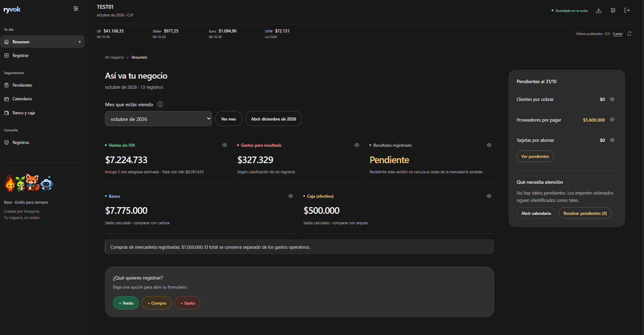Open Pendientes in the sidebar
644x335 pixels.
(42, 85)
